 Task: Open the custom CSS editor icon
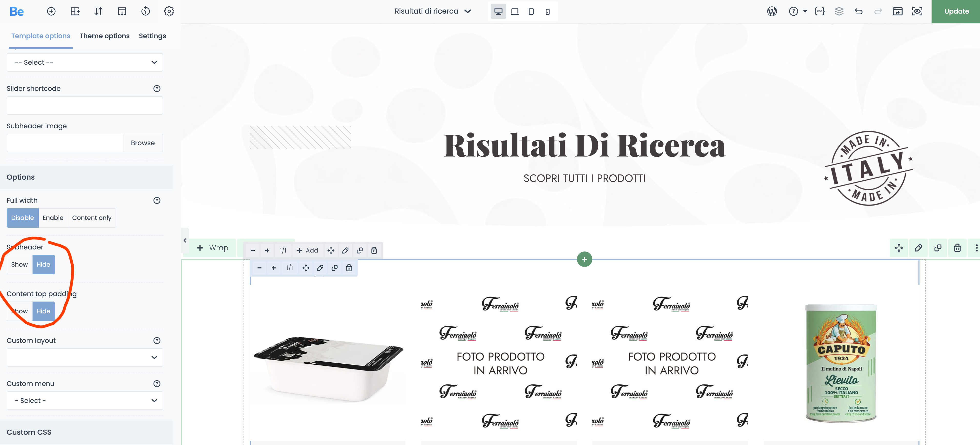[x=819, y=11]
